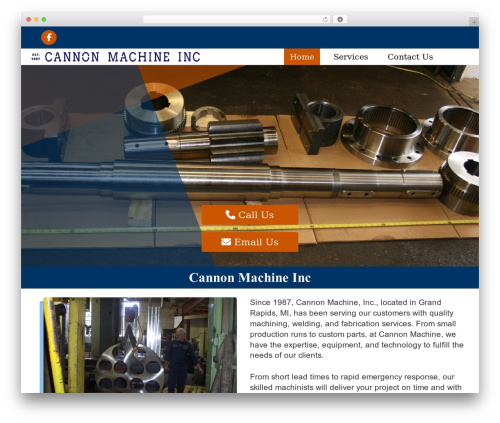This screenshot has height=423, width=500.
Task: Click the Email Us button
Action: coord(250,242)
